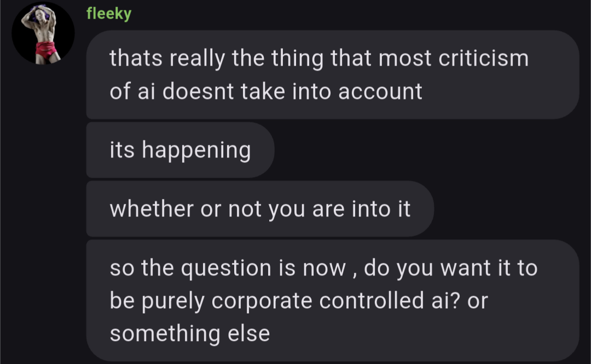The height and width of the screenshot is (364, 591).
Task: Click "something else" in the last message
Action: click(x=190, y=333)
